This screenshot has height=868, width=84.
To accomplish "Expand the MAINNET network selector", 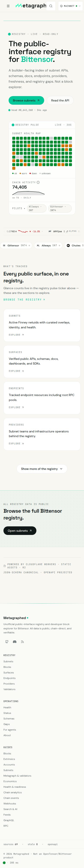I will [70, 6].
